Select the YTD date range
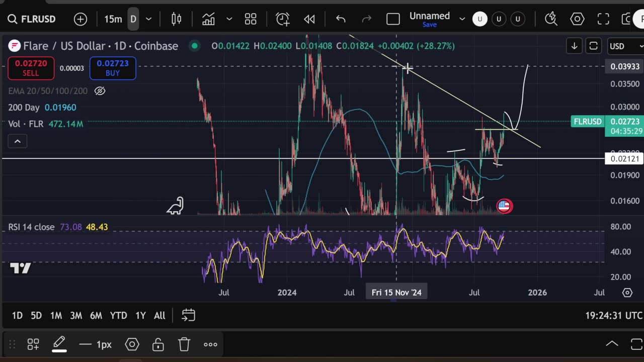The height and width of the screenshot is (362, 644). [x=119, y=315]
